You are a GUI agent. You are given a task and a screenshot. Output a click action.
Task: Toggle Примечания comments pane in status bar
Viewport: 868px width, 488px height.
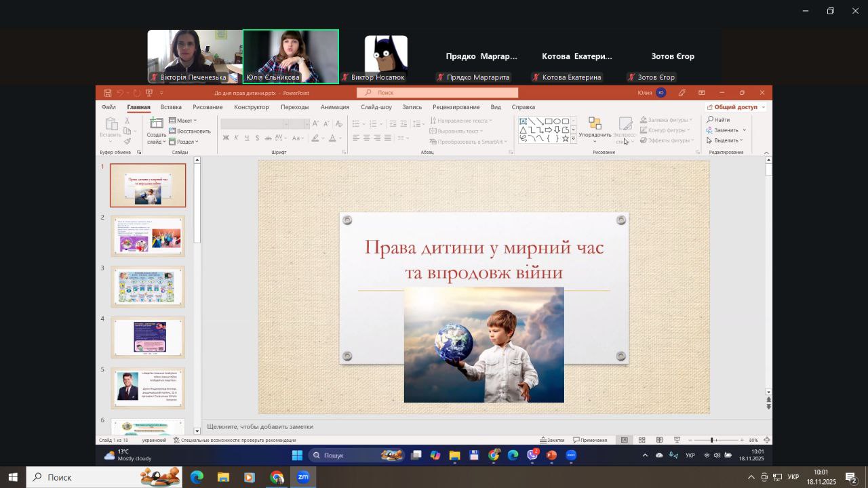(590, 441)
